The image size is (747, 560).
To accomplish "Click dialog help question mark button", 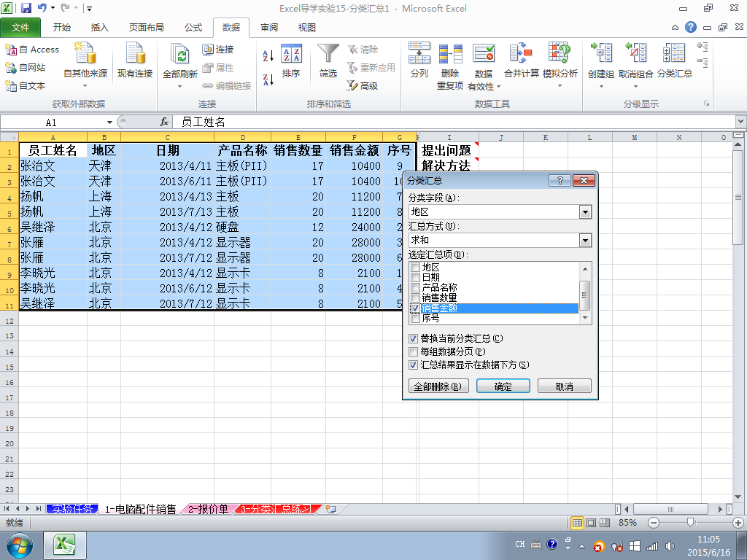I will click(x=560, y=181).
